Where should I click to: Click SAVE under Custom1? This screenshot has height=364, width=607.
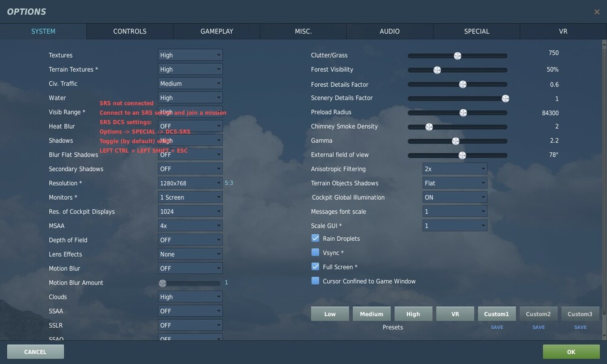(497, 327)
